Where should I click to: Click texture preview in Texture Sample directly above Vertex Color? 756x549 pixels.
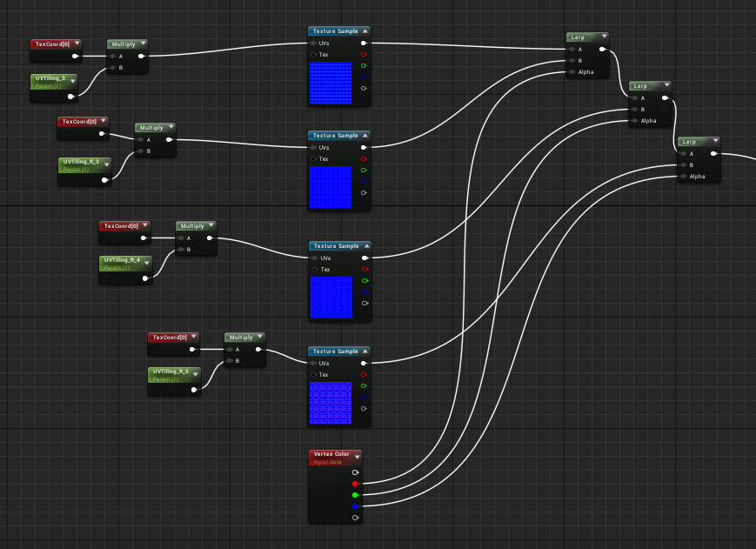point(331,403)
